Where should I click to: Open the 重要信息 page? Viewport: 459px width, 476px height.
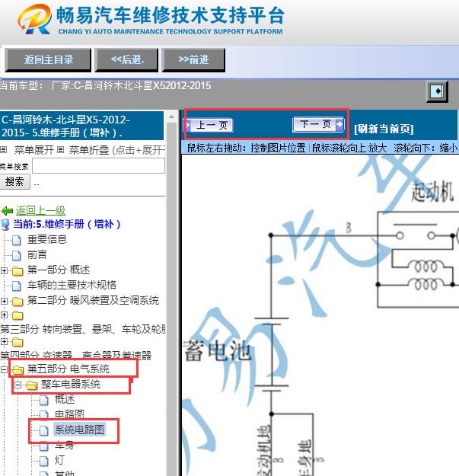pyautogui.click(x=47, y=239)
